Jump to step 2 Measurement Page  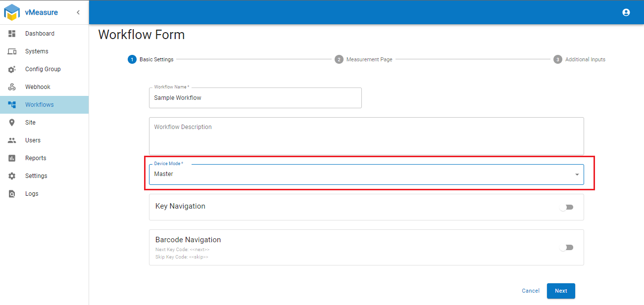tap(363, 59)
